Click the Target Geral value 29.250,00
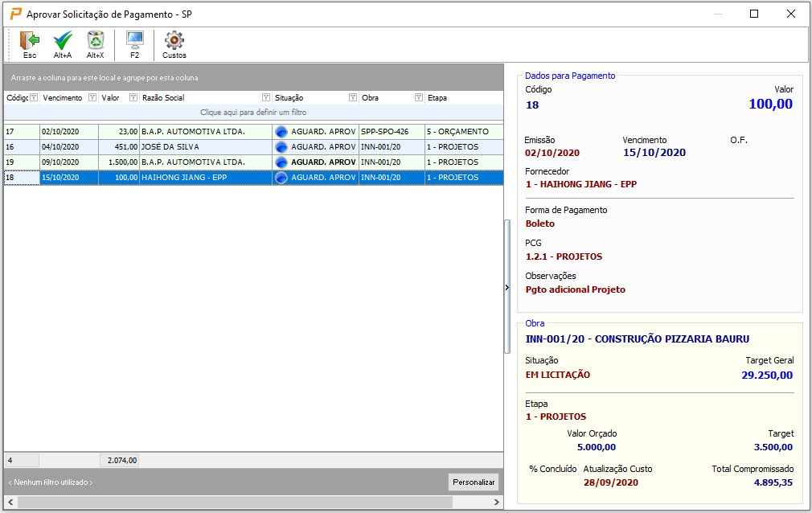 (x=767, y=376)
